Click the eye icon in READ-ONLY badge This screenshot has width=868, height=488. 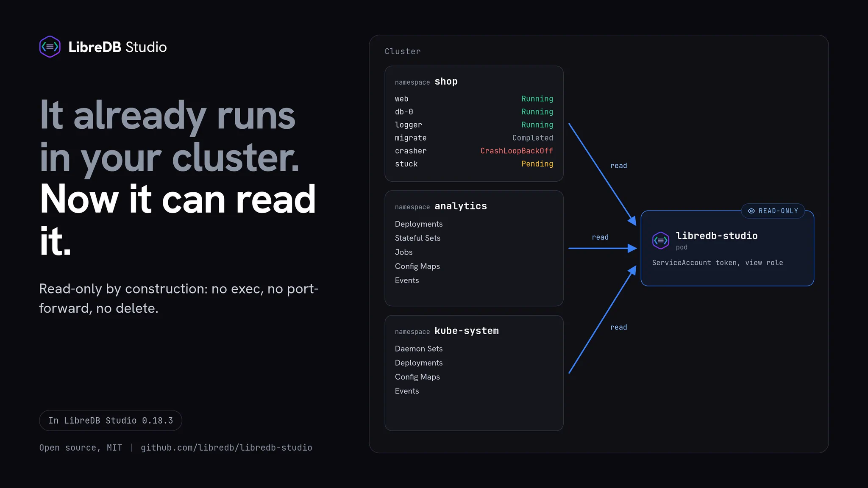(x=751, y=211)
